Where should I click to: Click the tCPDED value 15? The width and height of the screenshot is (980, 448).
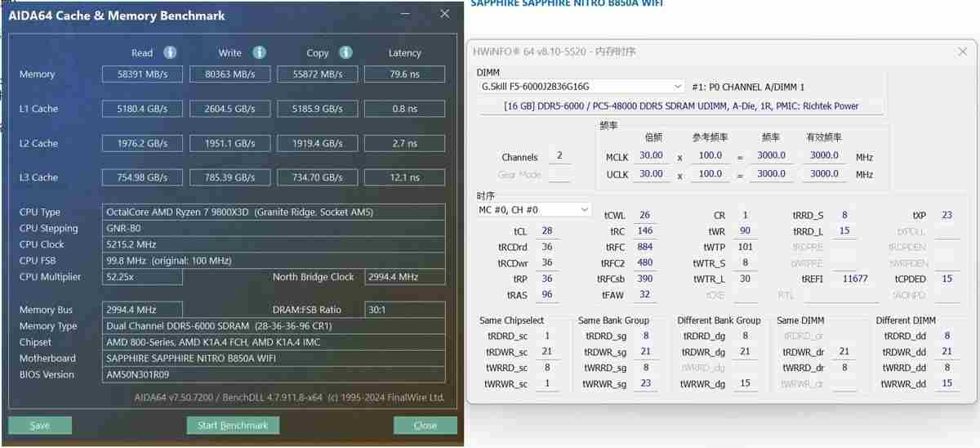[x=947, y=280]
